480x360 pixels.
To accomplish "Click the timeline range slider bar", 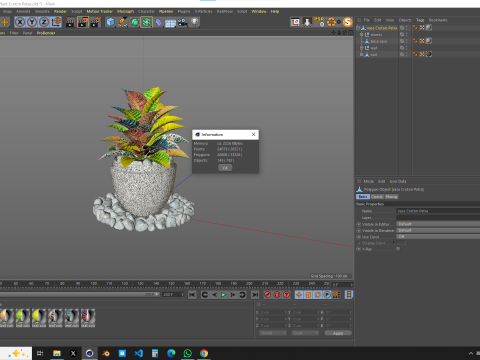I will 79,295.
